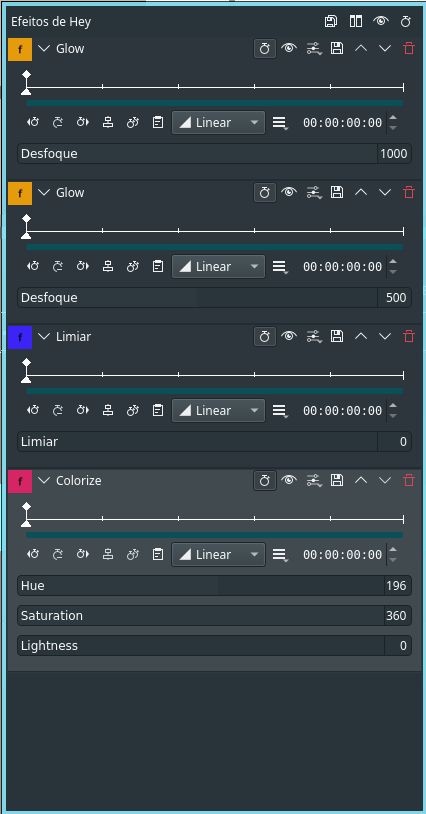Toggle keyframes on the Limiar effect
This screenshot has height=814, width=426.
(265, 337)
